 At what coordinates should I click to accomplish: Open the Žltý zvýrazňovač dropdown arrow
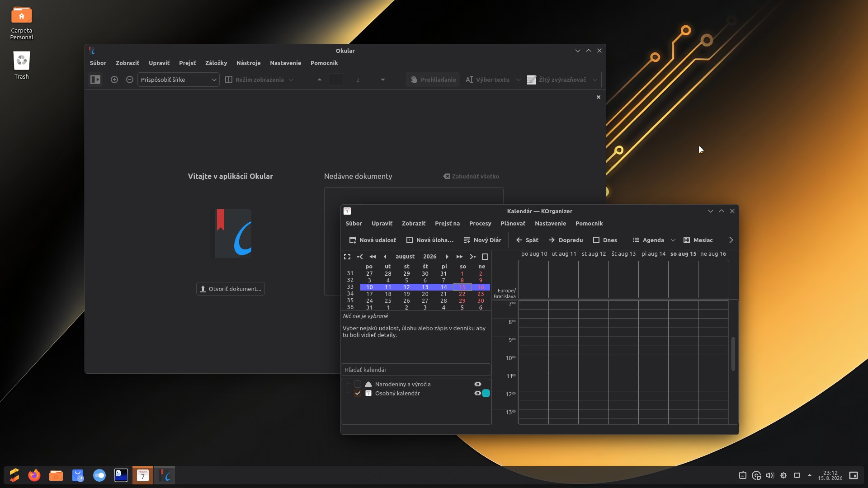point(595,80)
